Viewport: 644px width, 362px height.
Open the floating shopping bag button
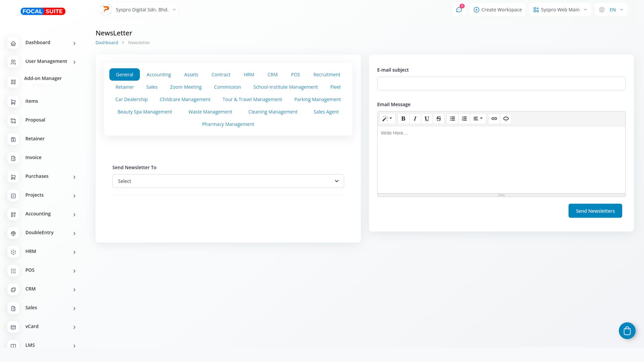click(627, 331)
